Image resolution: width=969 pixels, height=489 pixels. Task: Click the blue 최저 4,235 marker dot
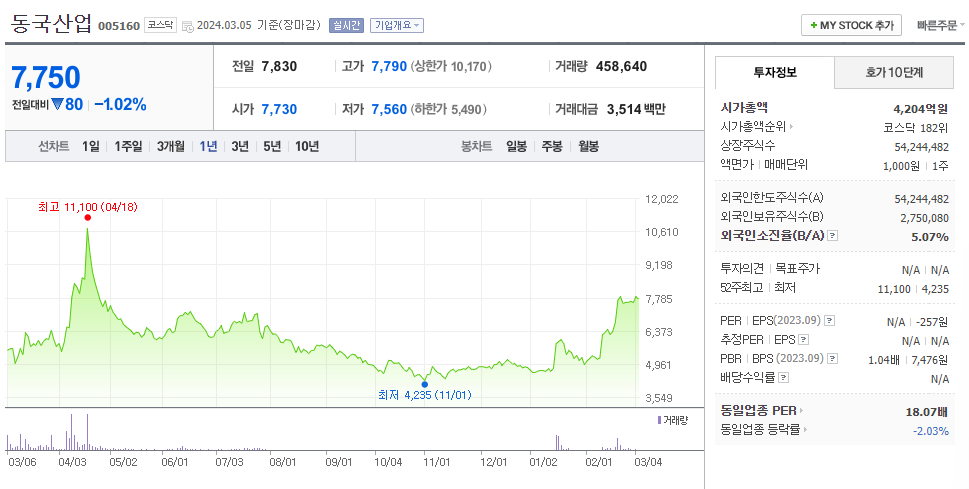425,385
